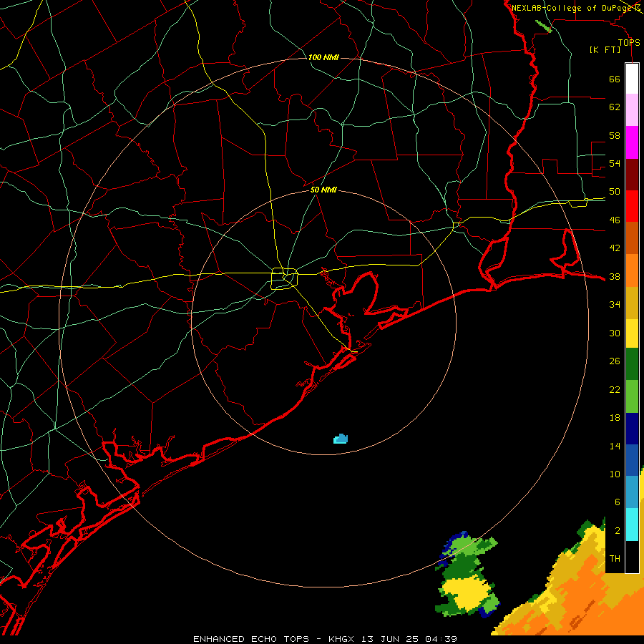Click the cyan swatch beside 2

pos(632,525)
